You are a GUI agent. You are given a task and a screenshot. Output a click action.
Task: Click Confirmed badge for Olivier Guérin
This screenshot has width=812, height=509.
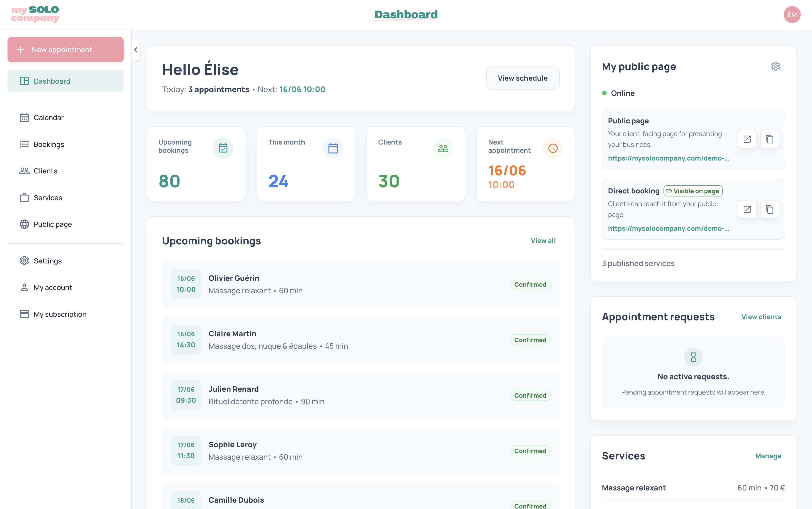coord(530,284)
